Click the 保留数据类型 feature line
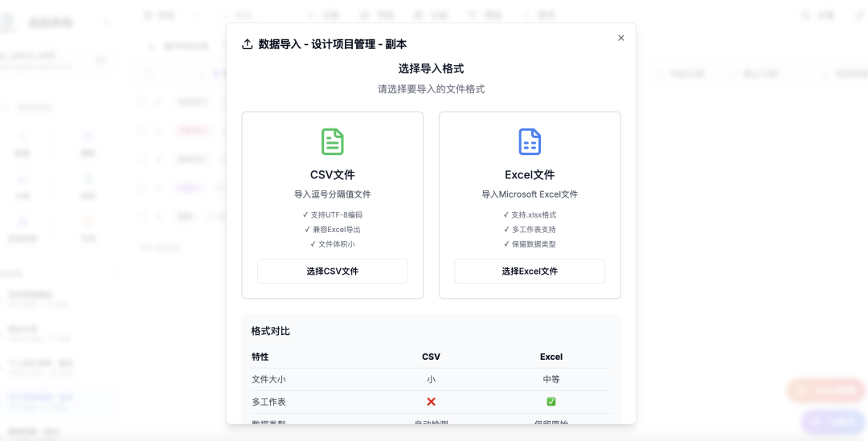The image size is (868, 441). (x=530, y=244)
